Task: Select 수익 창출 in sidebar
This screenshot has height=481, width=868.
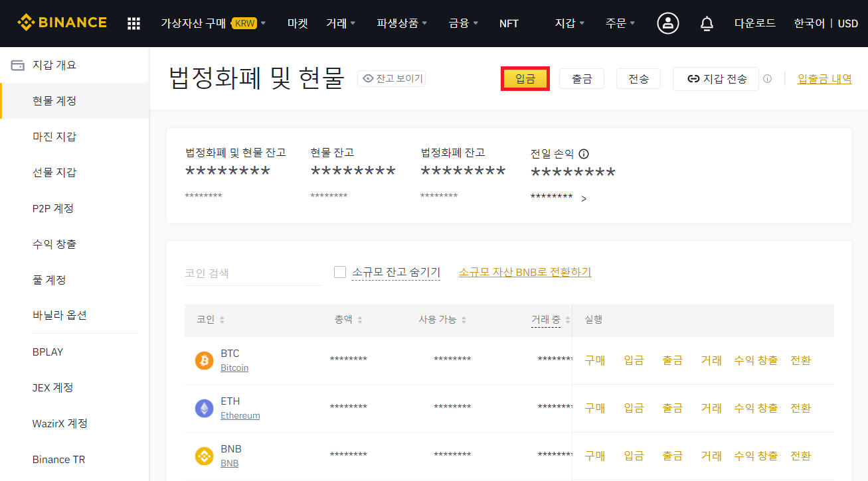Action: tap(74, 244)
